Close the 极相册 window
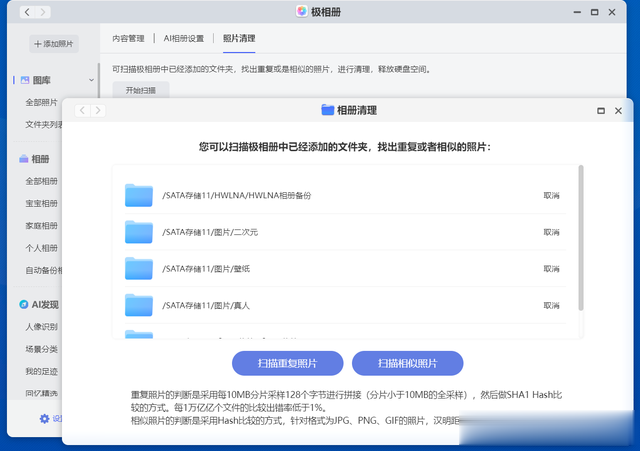Image resolution: width=640 pixels, height=451 pixels. tap(612, 12)
